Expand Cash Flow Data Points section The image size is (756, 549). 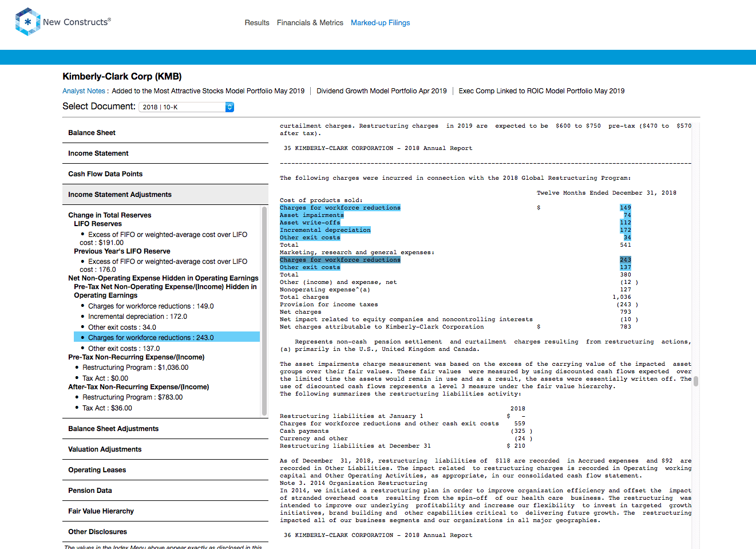click(x=165, y=174)
